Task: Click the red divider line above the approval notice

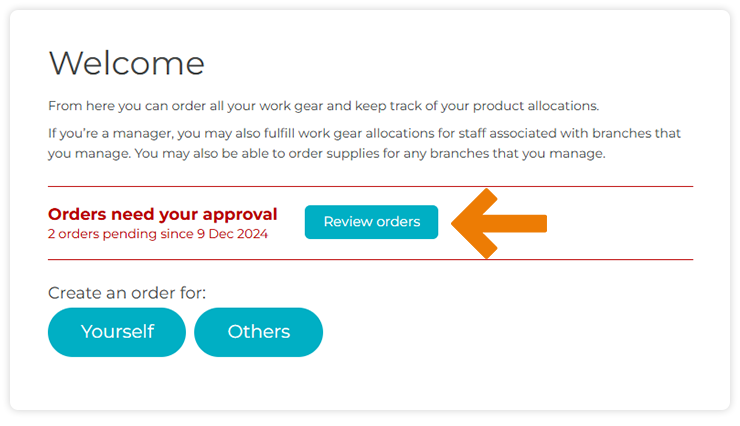Action: pos(370,186)
